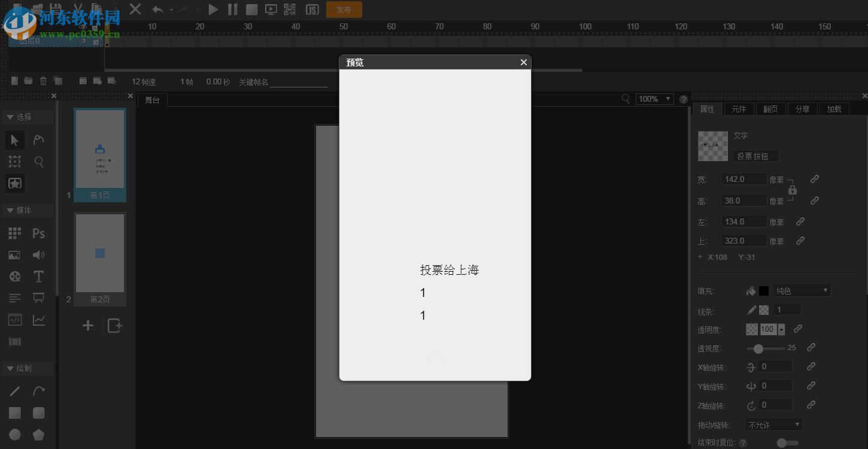Click the 发布 publish button
The width and height of the screenshot is (868, 449).
click(x=344, y=10)
